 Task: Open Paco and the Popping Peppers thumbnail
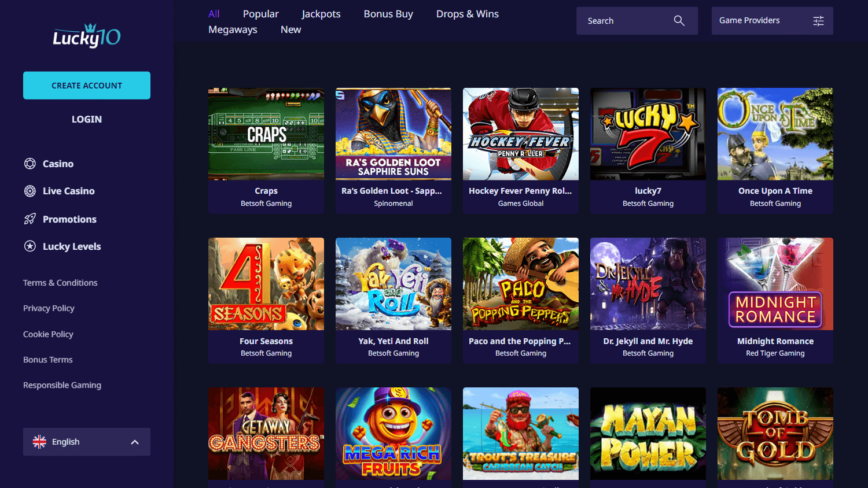click(x=521, y=284)
